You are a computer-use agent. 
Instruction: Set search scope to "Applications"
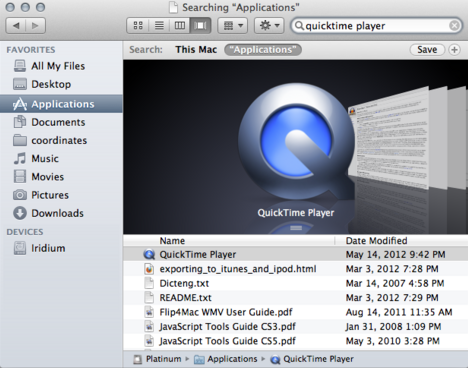(x=263, y=50)
